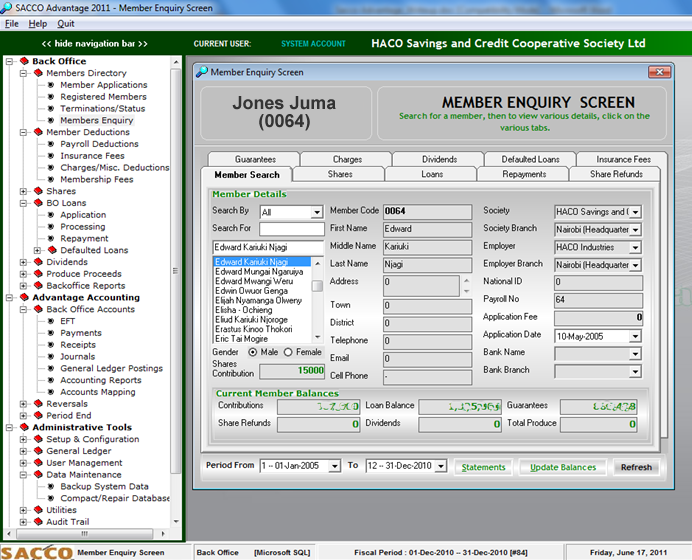
Task: Click the Shares red diamond icon in tree
Action: pos(38,191)
